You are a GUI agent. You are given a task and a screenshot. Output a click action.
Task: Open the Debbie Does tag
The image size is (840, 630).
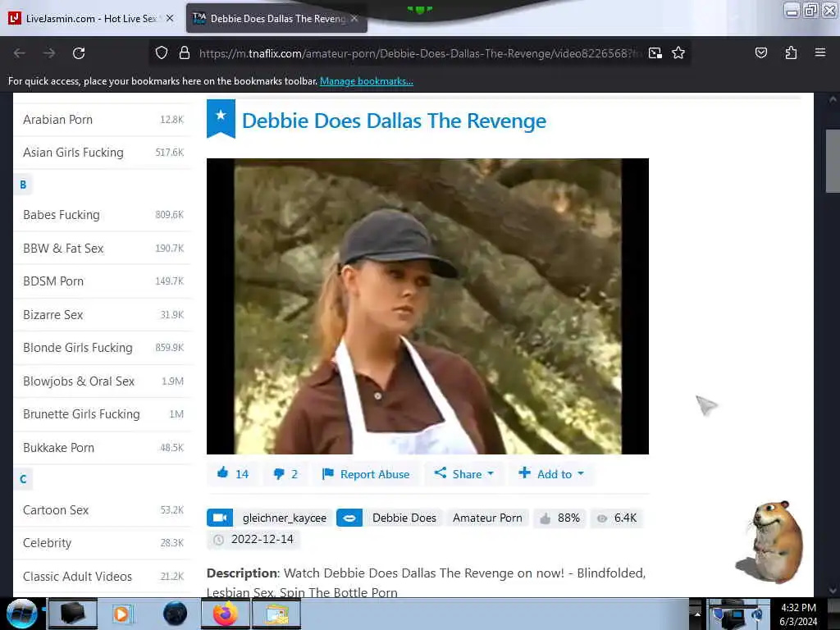pos(404,518)
